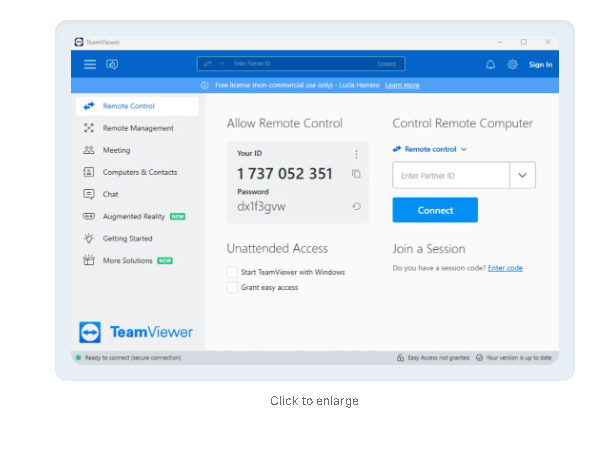601x454 pixels.
Task: Click the Click to enlarge caption
Action: [314, 401]
